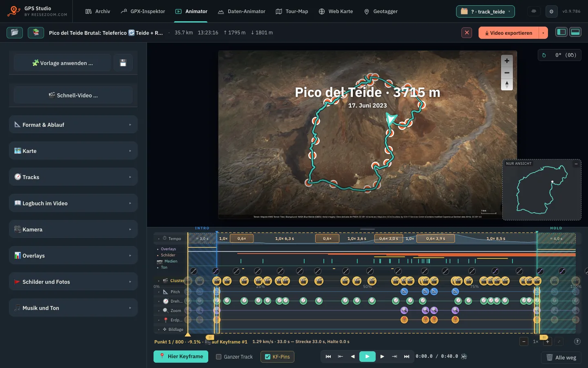
Task: Open the Web Karte tab
Action: pos(336,11)
